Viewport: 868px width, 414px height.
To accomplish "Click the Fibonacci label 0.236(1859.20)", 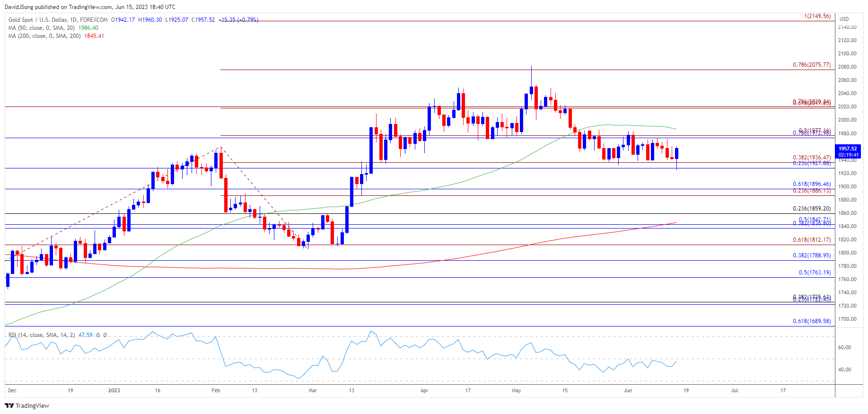I will (812, 209).
